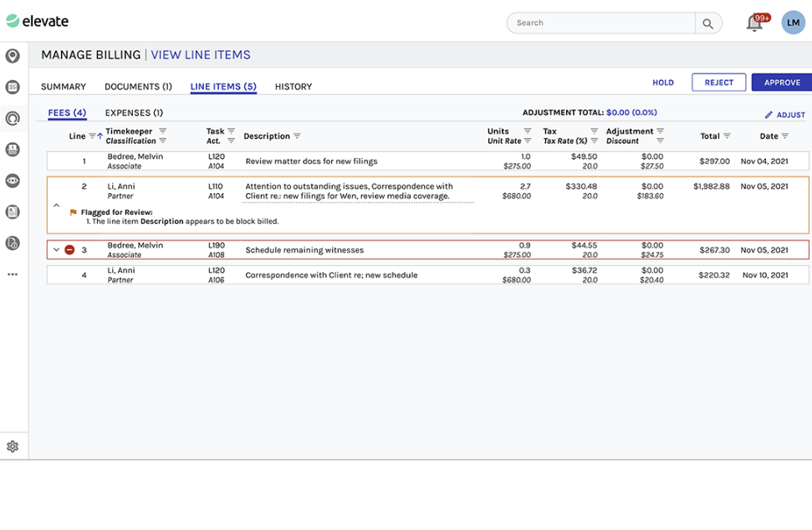Screen dimensions: 812x530
Task: Switch to the Summary tab
Action: 64,86
